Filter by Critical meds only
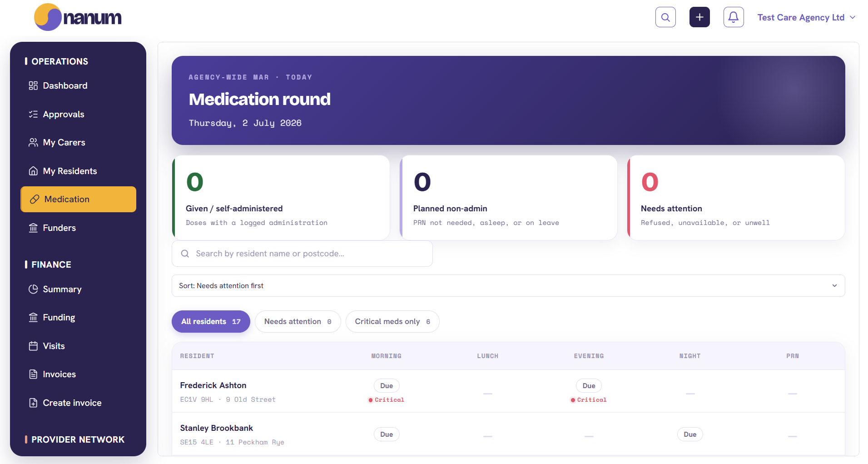The height and width of the screenshot is (464, 868). (x=392, y=321)
